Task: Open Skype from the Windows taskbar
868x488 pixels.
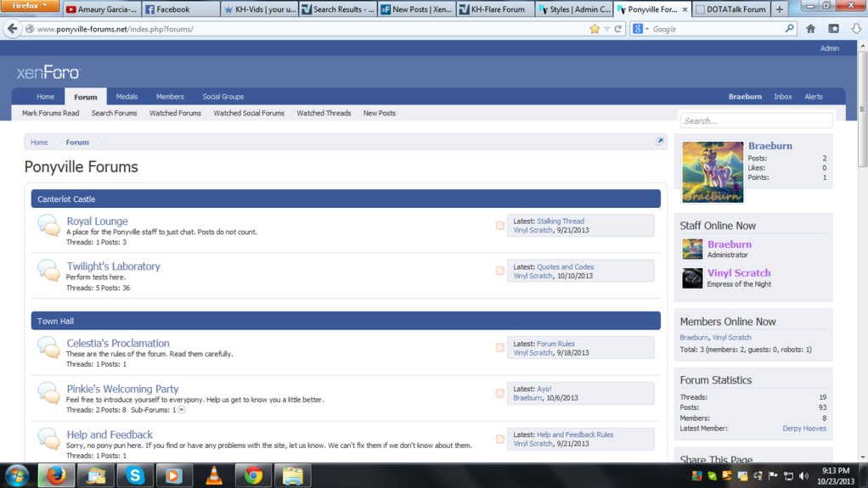Action: tap(135, 475)
